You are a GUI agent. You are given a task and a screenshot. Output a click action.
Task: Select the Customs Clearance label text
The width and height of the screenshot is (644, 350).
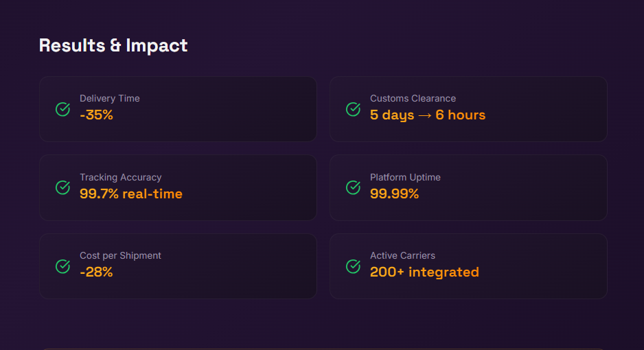coord(413,99)
